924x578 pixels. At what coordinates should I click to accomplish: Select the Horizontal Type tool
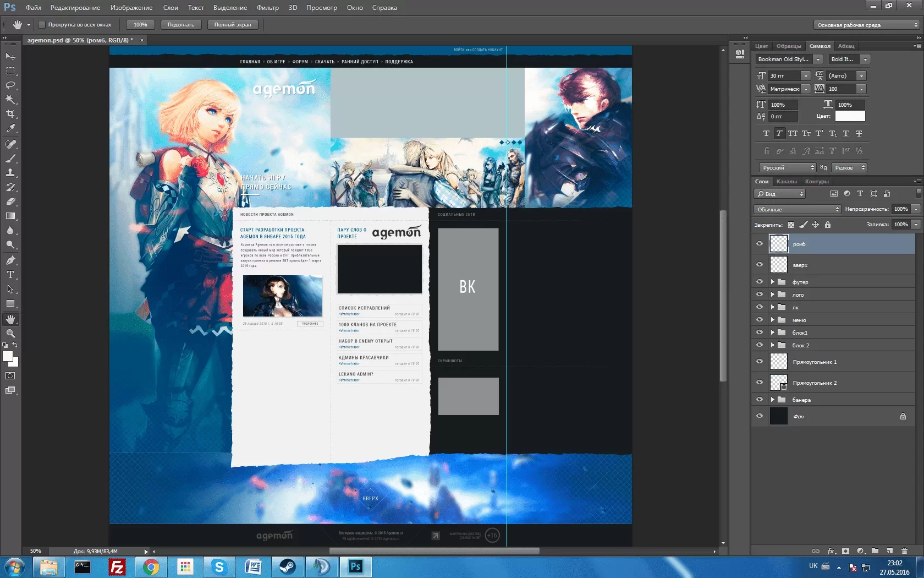coord(10,275)
